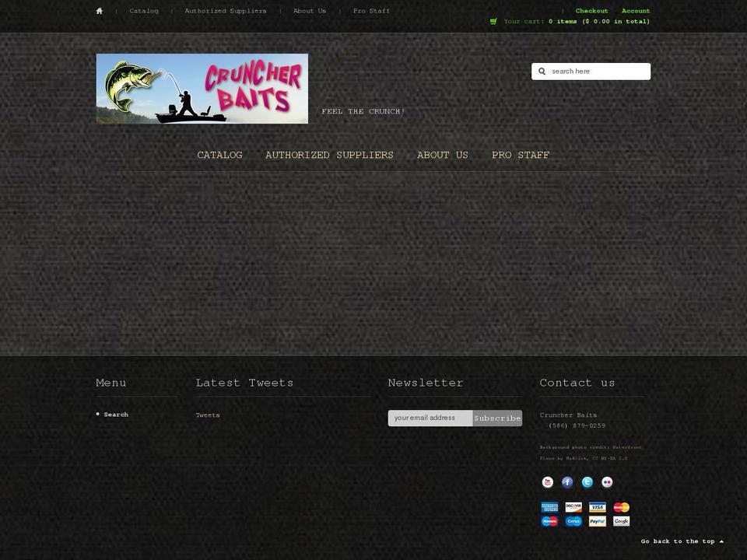Open Pro Staff in top bar

372,11
